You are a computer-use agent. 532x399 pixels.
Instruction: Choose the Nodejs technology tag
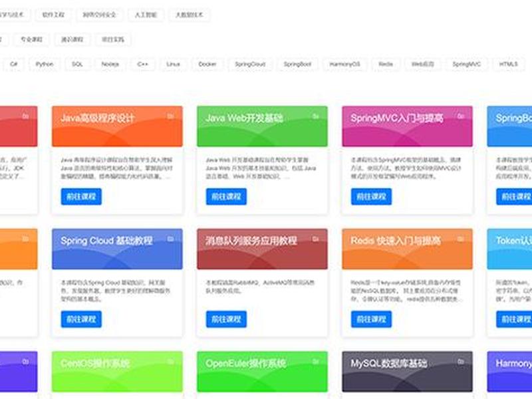point(110,64)
